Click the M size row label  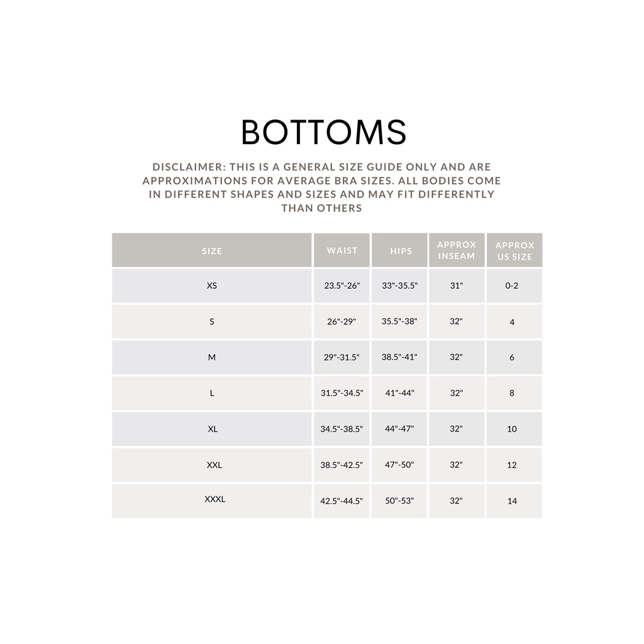pos(212,357)
